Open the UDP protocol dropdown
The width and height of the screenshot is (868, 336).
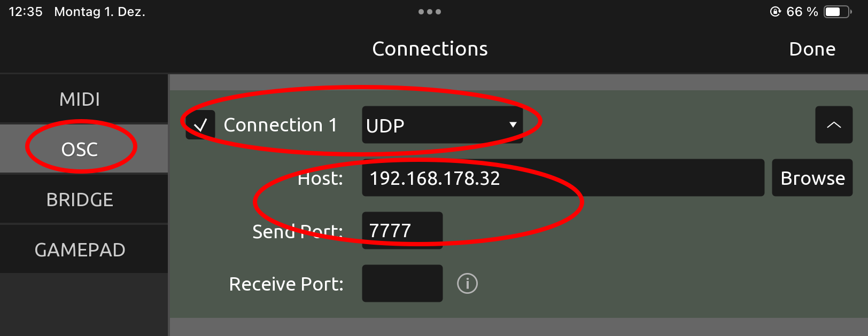442,125
